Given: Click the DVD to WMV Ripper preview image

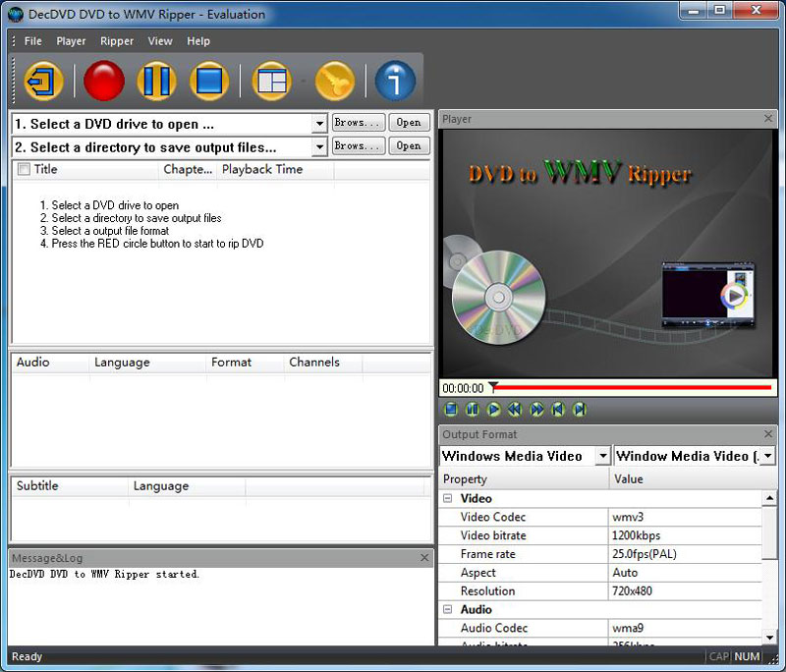Looking at the screenshot, I should pos(606,253).
